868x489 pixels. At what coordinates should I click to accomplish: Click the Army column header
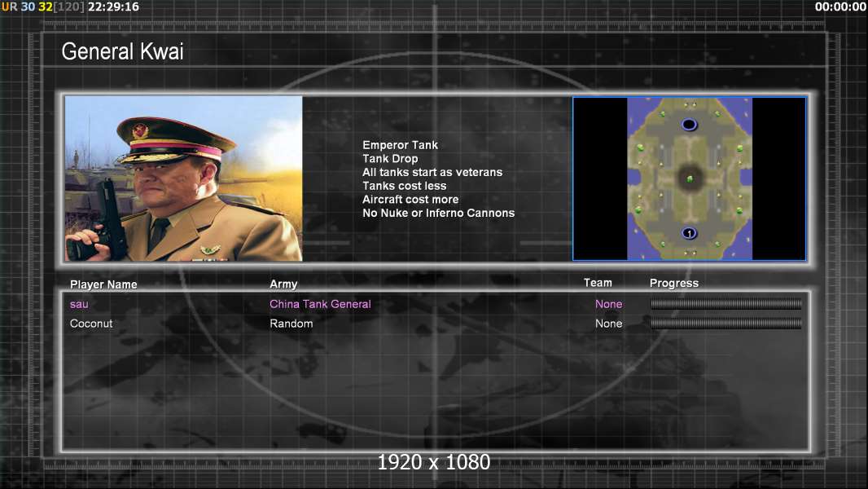click(x=283, y=284)
